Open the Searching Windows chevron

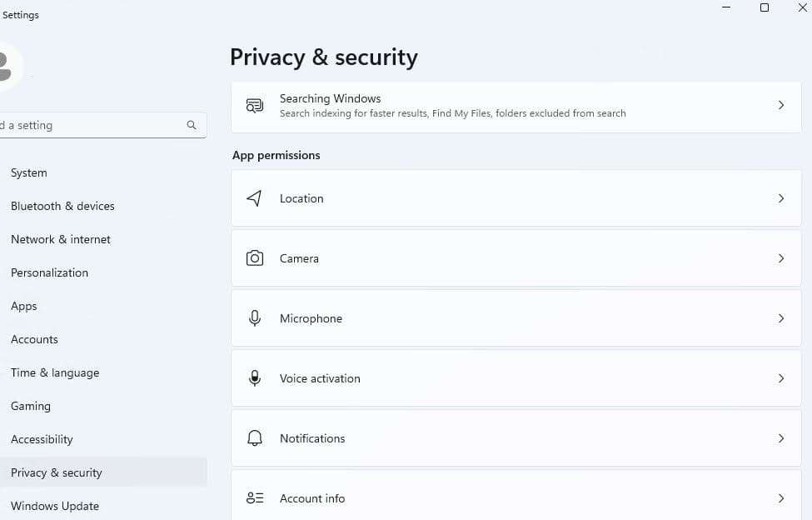(781, 105)
